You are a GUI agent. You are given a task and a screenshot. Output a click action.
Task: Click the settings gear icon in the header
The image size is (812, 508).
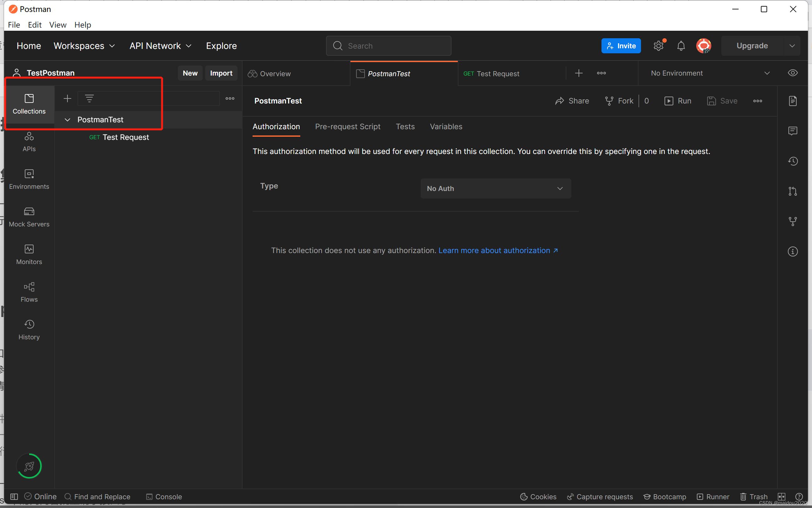[x=658, y=46]
